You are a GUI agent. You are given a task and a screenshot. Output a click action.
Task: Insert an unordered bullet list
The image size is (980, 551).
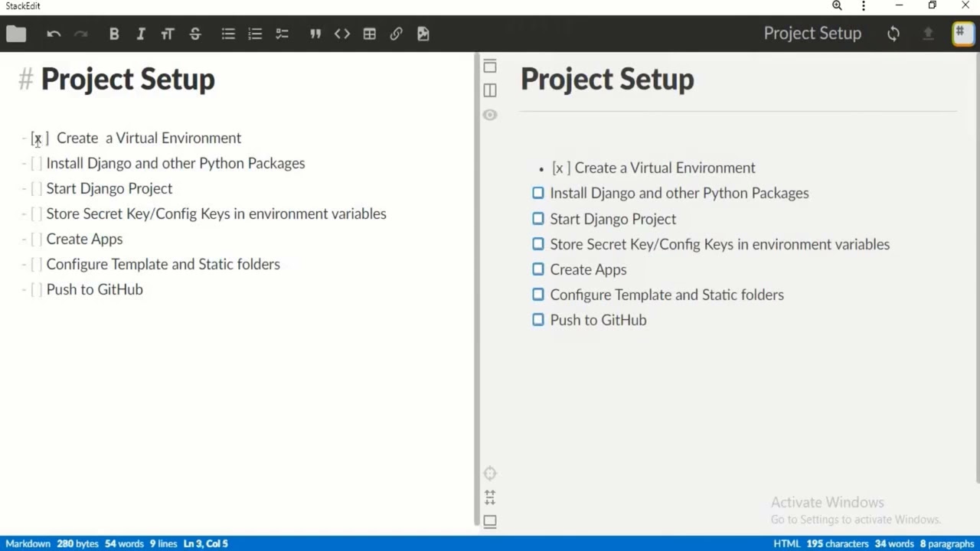(228, 34)
